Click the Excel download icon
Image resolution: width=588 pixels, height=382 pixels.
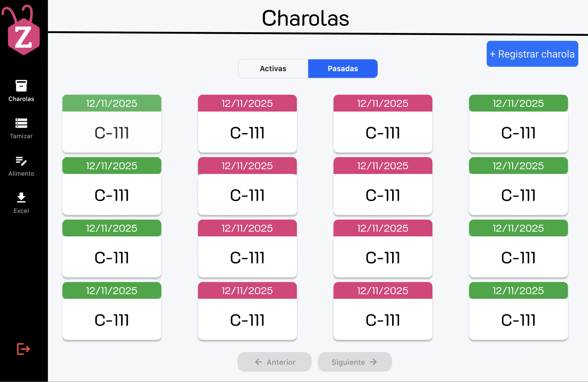point(21,198)
